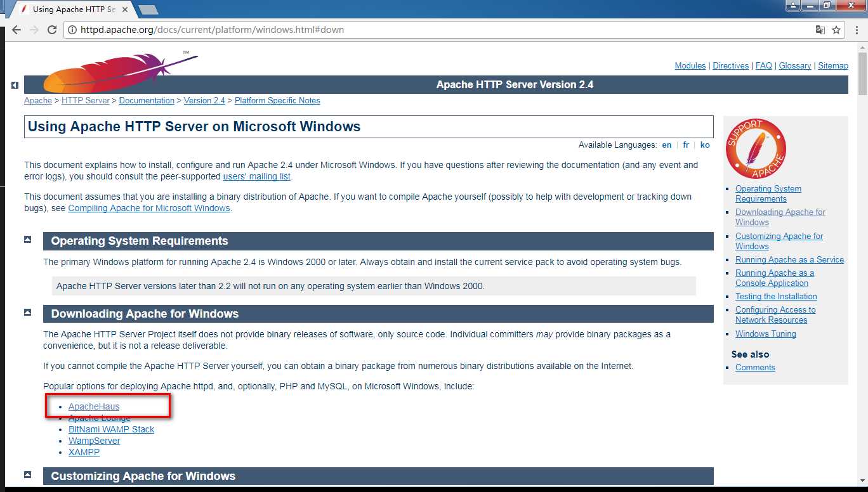The image size is (868, 492).
Task: Click the Customizing Apache for Windows section heading
Action: click(x=143, y=476)
